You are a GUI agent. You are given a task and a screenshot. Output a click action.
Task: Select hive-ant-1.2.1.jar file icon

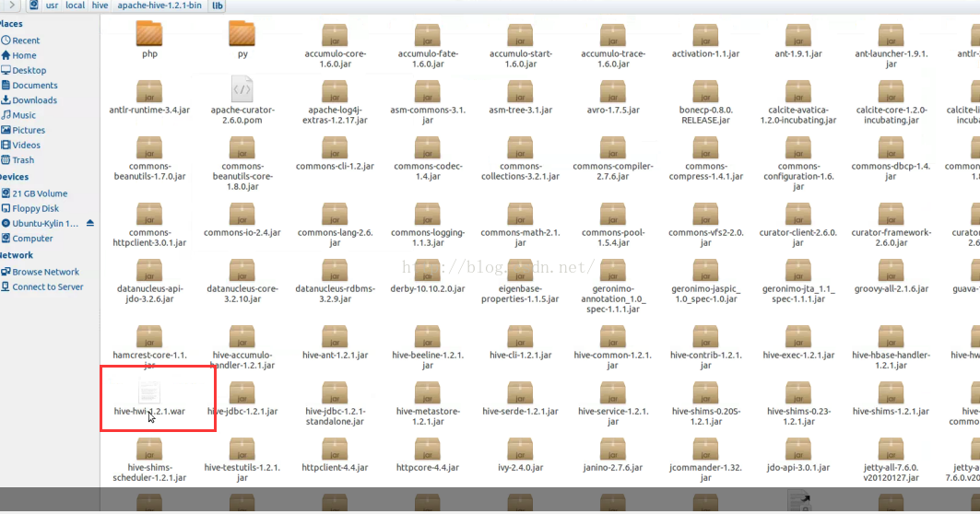coord(335,336)
